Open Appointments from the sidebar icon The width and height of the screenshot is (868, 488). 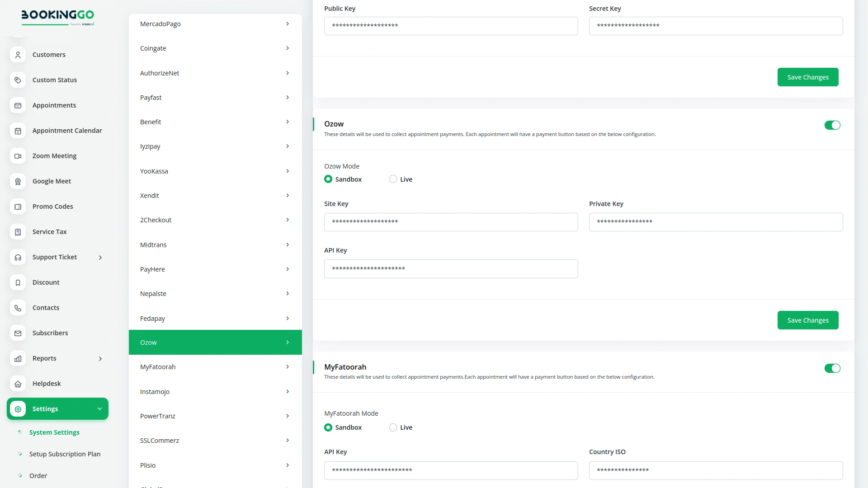click(17, 105)
